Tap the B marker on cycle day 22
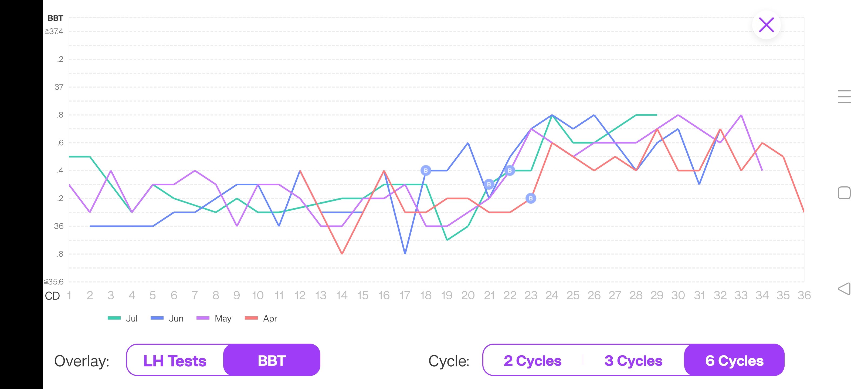The height and width of the screenshot is (389, 868). pyautogui.click(x=510, y=171)
